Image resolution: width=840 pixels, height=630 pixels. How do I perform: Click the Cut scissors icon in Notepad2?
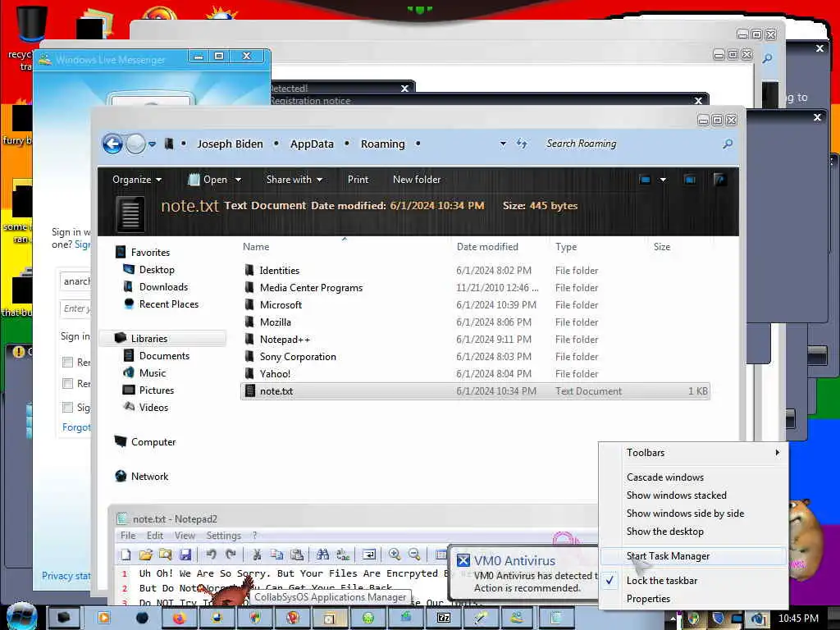click(x=257, y=555)
